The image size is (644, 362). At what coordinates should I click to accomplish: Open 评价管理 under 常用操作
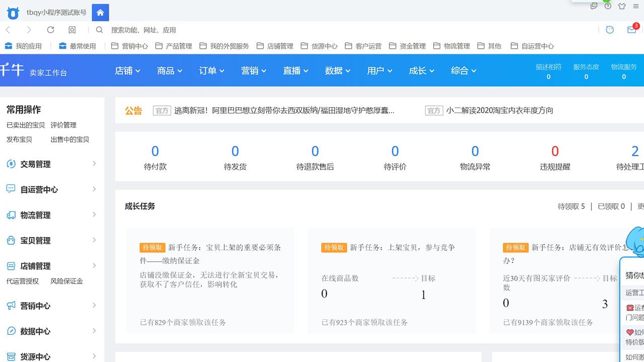tap(64, 125)
